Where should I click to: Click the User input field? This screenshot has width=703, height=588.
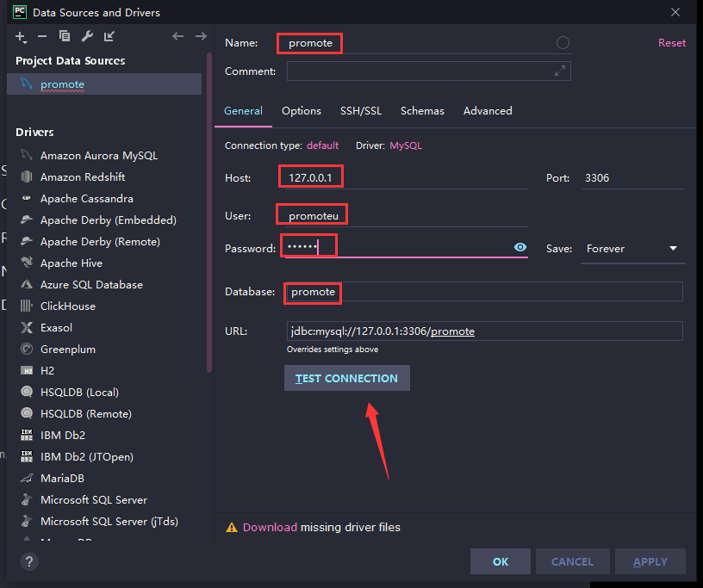pos(407,216)
